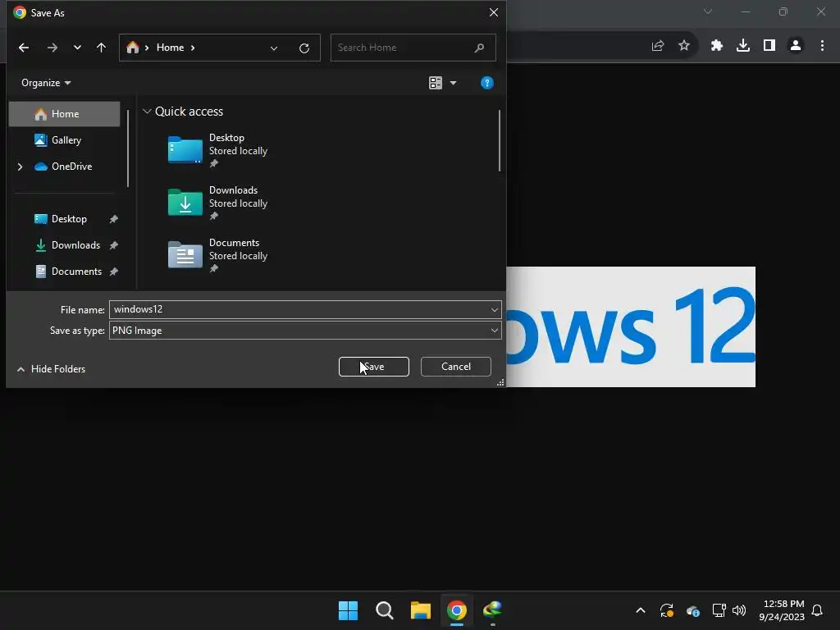The height and width of the screenshot is (630, 840).
Task: Click the navigation pane scrollbar
Action: tap(128, 148)
